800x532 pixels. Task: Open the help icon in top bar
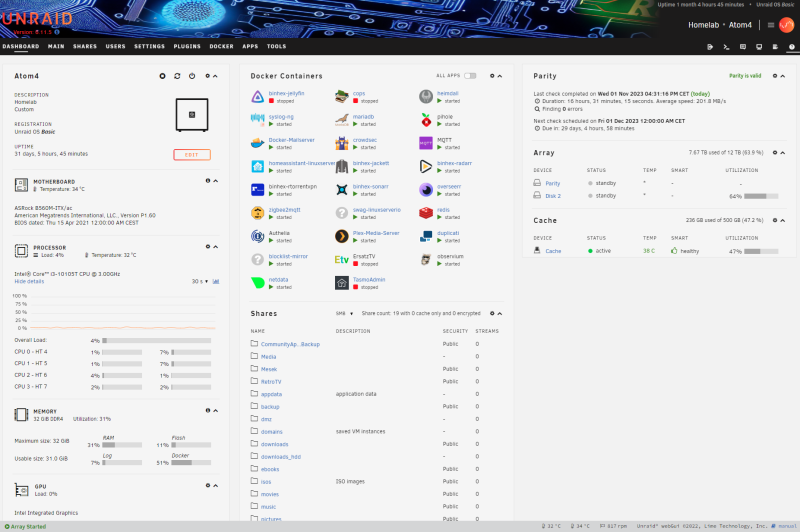[792, 46]
